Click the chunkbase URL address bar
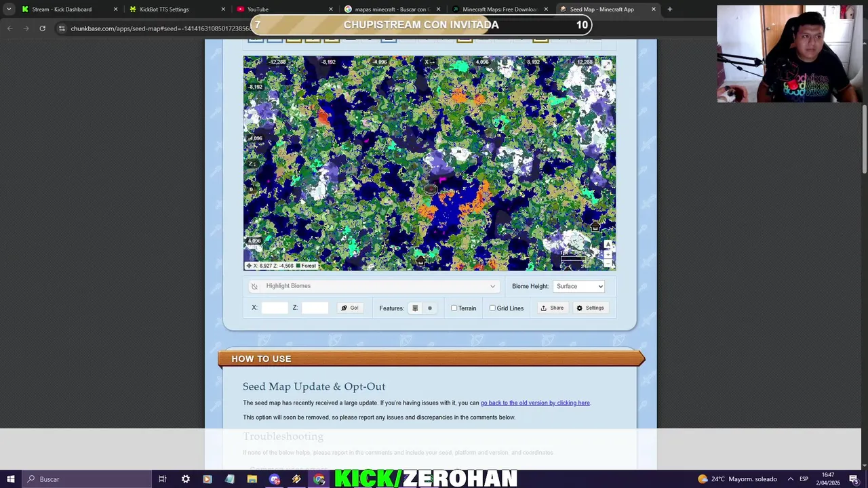The image size is (868, 488). click(x=159, y=28)
